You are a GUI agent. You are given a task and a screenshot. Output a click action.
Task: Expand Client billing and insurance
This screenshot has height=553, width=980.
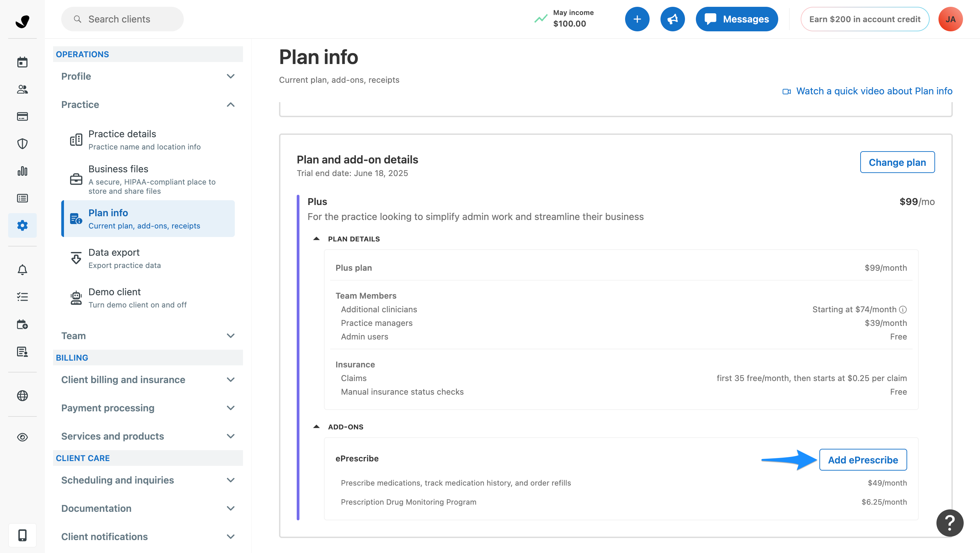[x=148, y=379]
